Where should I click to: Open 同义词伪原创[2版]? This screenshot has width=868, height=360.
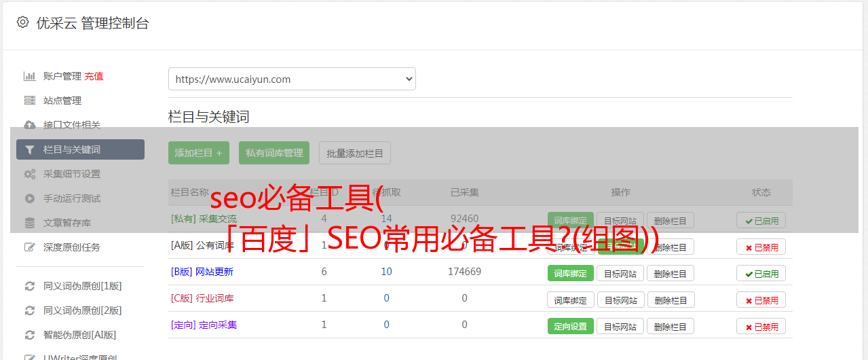(x=83, y=310)
